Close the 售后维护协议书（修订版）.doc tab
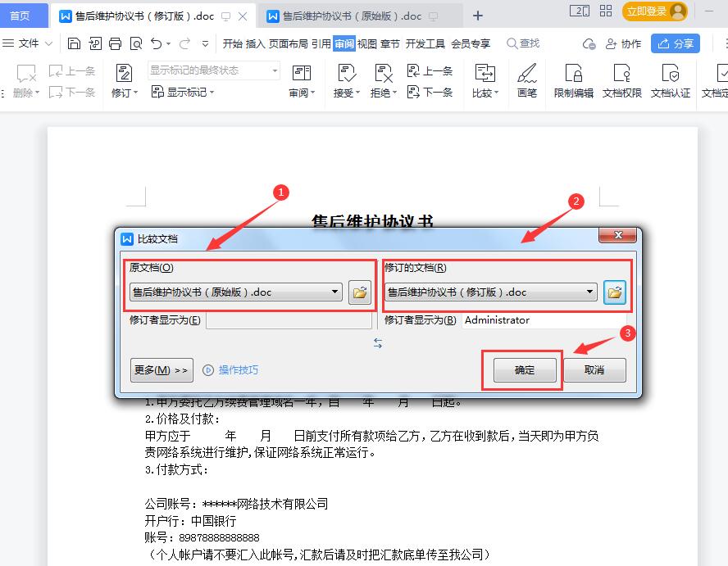The width and height of the screenshot is (728, 566). (x=243, y=16)
